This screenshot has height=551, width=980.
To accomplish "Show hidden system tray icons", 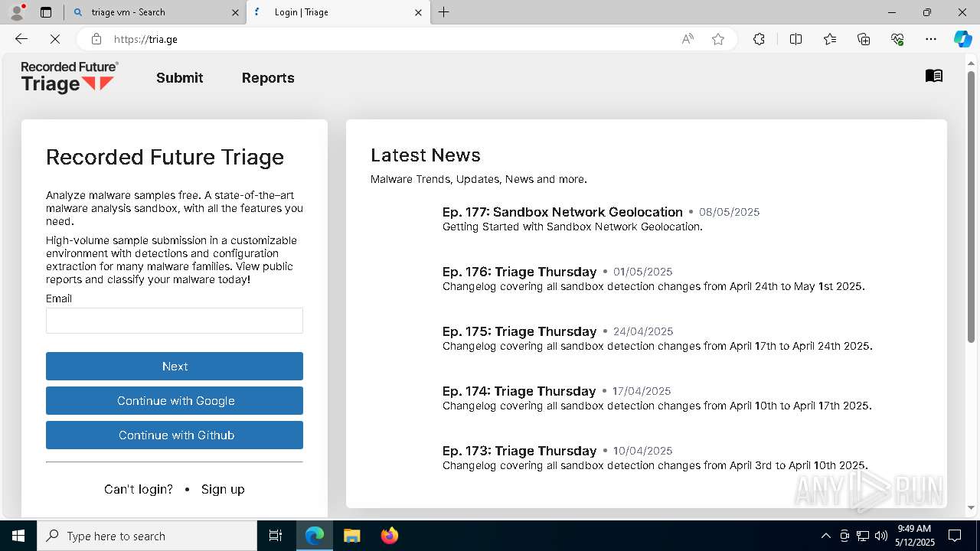I will (825, 536).
